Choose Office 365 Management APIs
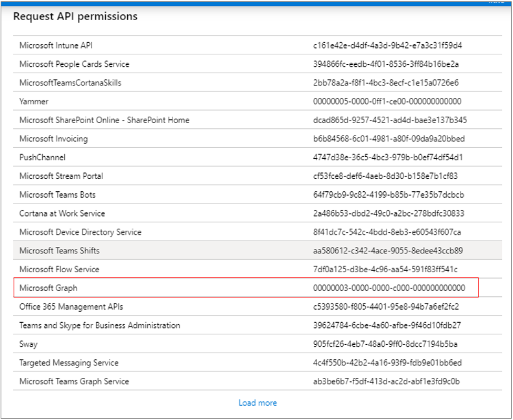Viewport: 513px width, 420px height. click(x=257, y=307)
